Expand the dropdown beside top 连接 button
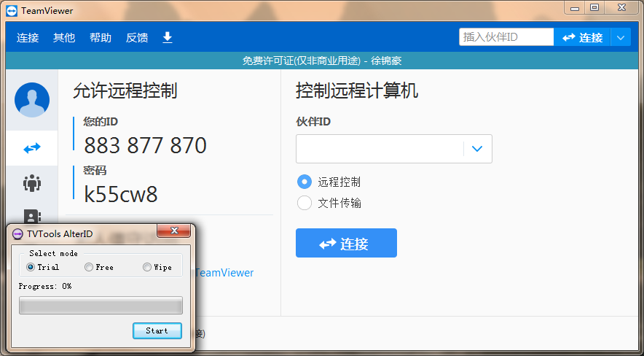This screenshot has width=644, height=356. pyautogui.click(x=621, y=37)
